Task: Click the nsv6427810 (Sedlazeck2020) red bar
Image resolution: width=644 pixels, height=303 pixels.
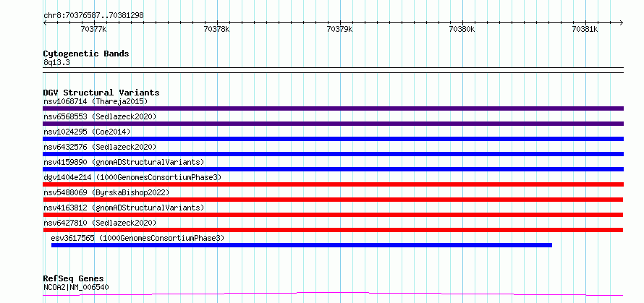Action: [x=333, y=230]
